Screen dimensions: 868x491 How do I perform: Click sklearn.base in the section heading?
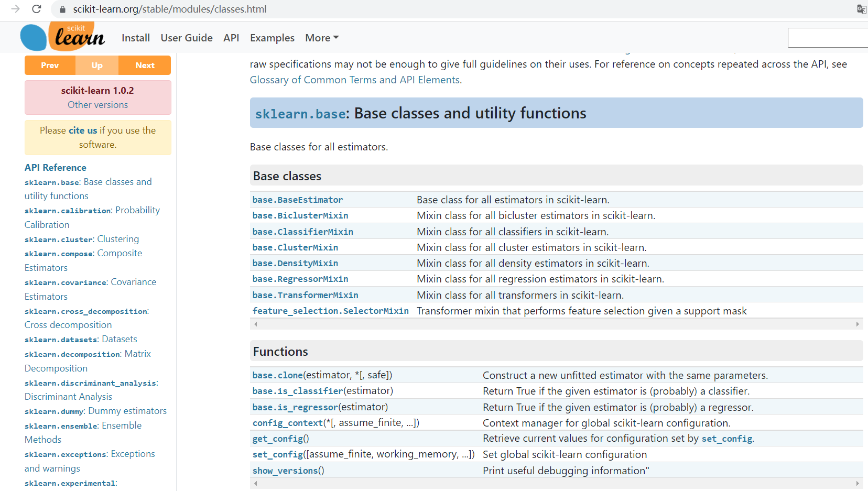[300, 114]
